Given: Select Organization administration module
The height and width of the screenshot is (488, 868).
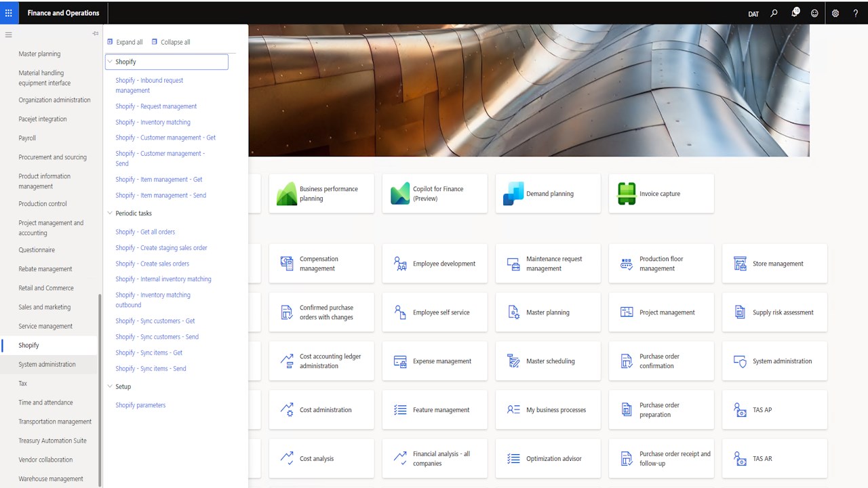Looking at the screenshot, I should click(x=54, y=100).
